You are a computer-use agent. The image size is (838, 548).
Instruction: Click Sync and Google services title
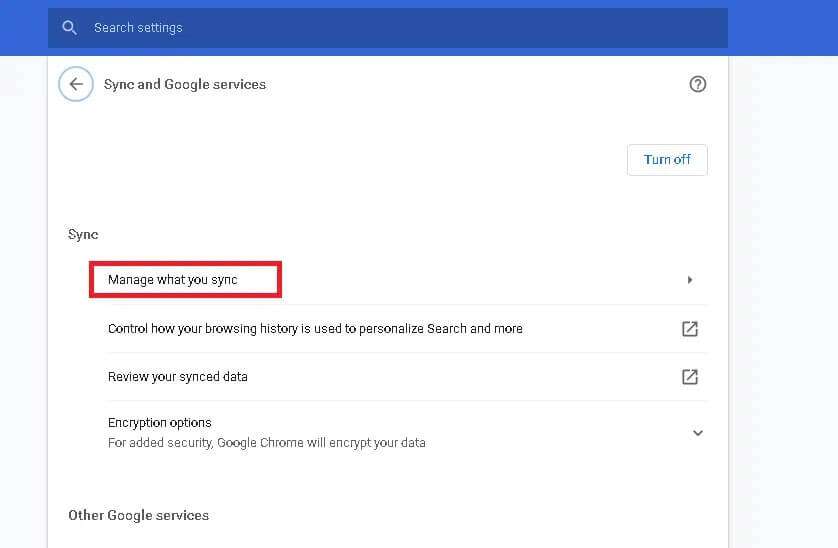(x=185, y=84)
